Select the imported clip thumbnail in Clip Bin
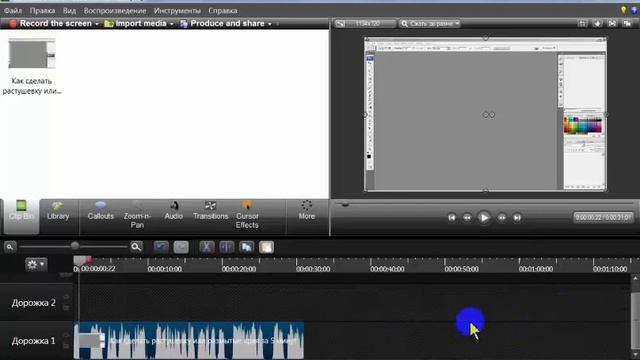Screen dimensions: 640x360 [32, 53]
